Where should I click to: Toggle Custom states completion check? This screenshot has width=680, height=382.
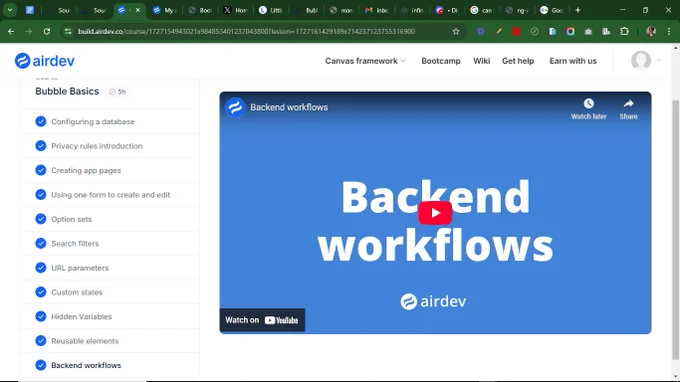[41, 292]
